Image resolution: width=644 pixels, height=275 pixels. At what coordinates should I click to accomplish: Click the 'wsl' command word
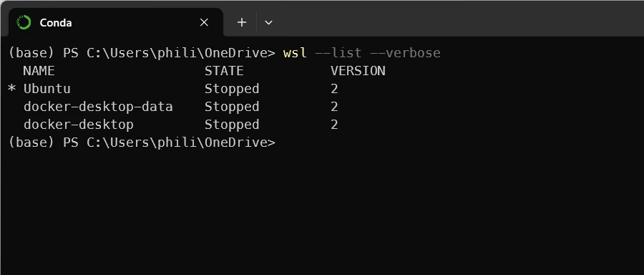[295, 53]
